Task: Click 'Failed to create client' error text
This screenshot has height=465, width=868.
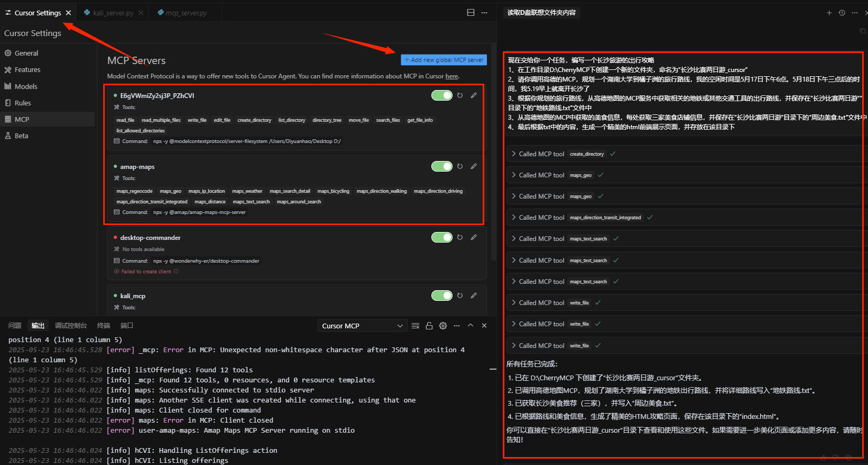Action: pyautogui.click(x=146, y=272)
